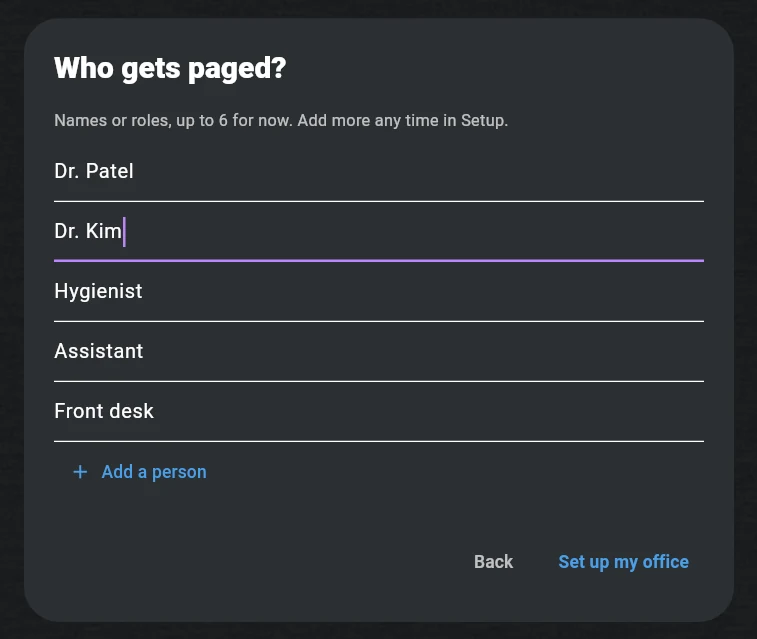The height and width of the screenshot is (639, 757).
Task: Select the Hygienist role field
Action: pyautogui.click(x=379, y=292)
